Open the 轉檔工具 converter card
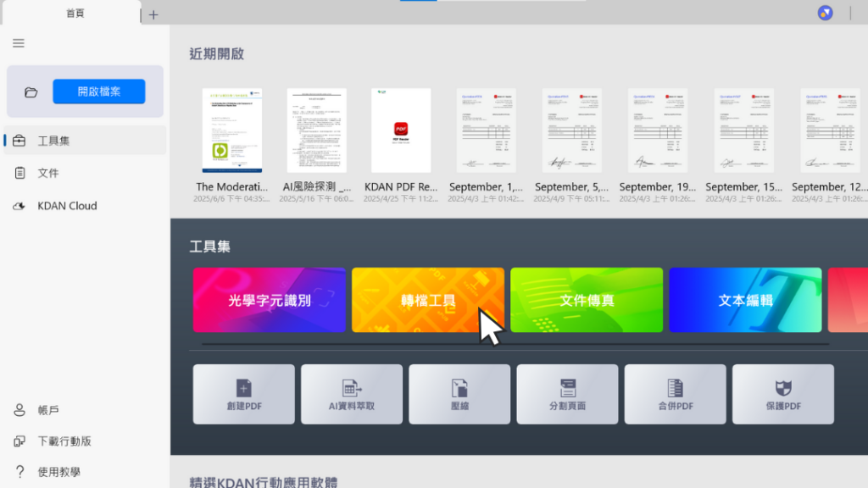The width and height of the screenshot is (868, 488). point(428,300)
